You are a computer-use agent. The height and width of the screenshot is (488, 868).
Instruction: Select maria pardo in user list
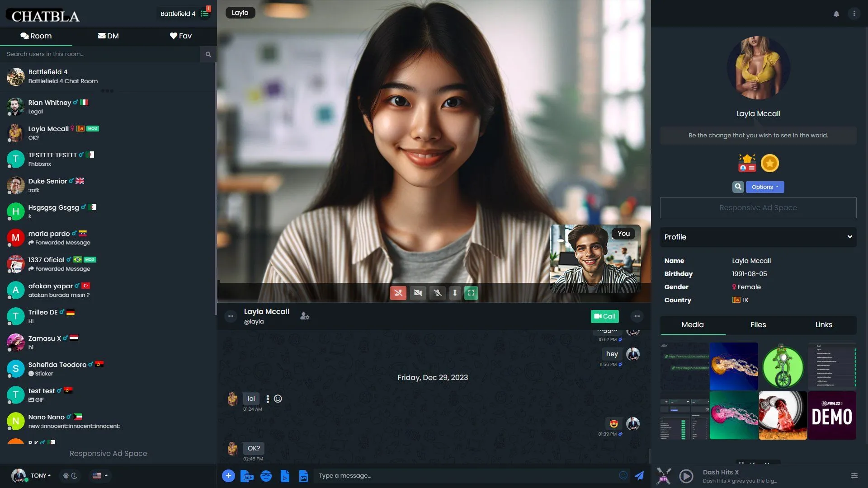coord(107,238)
